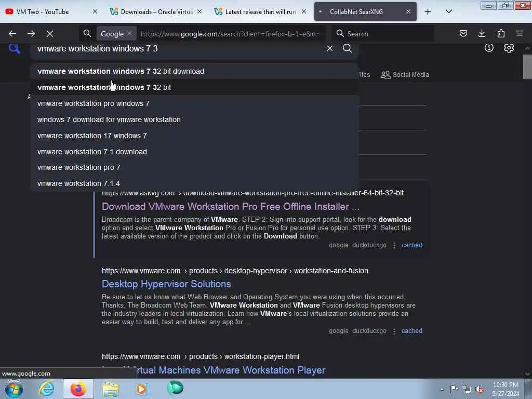Open the taskbar clock showing 10:30 PM
The height and width of the screenshot is (399, 532).
pyautogui.click(x=506, y=389)
